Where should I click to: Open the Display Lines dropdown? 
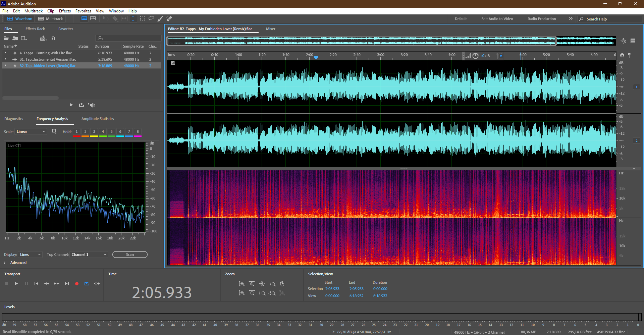coord(30,255)
